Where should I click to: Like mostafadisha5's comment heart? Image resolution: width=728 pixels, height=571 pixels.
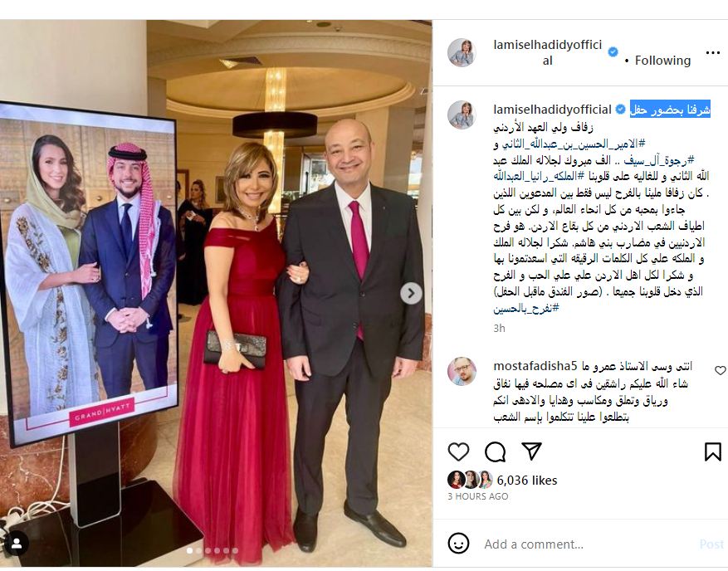720,370
